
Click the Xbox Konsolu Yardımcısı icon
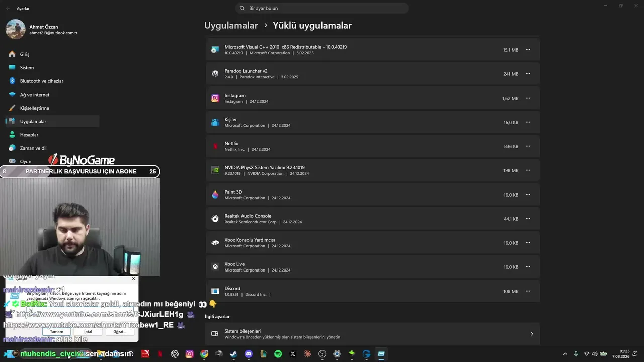[x=215, y=243]
